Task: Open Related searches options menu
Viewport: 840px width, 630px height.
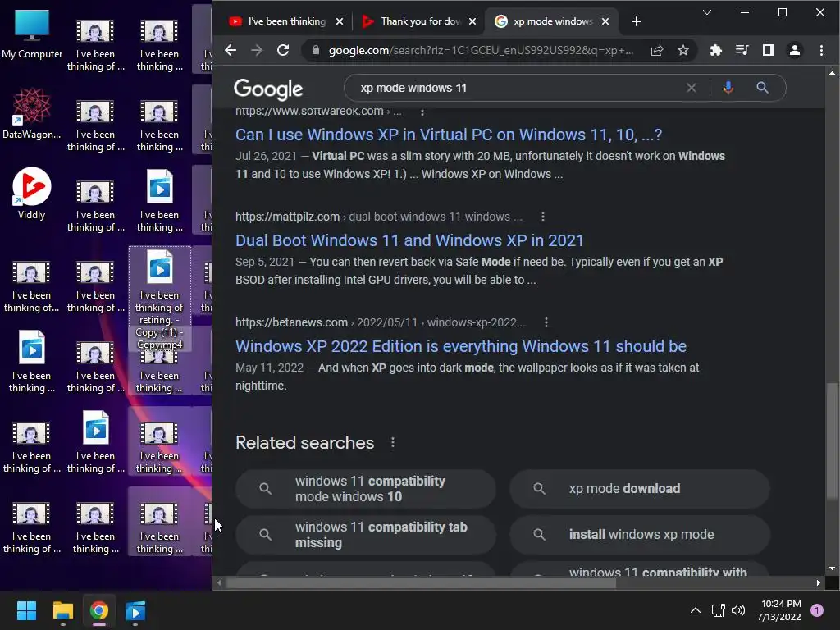Action: pos(393,442)
